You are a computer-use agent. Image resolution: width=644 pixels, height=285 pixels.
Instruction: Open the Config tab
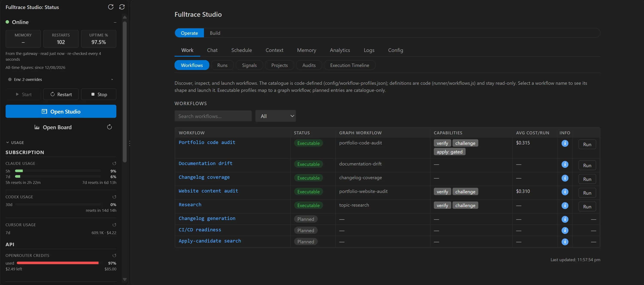click(395, 50)
